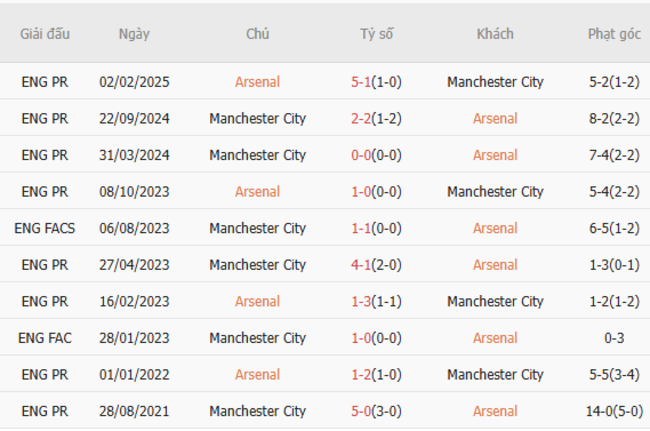Open home team Arsenal on 08/10/2023
This screenshot has height=431, width=650.
pyautogui.click(x=257, y=192)
